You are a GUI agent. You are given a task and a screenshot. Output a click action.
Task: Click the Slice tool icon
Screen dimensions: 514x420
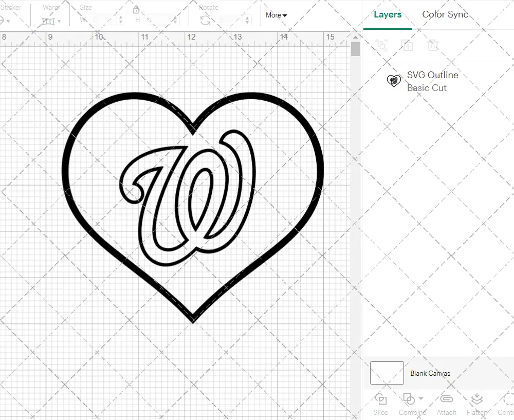[381, 399]
